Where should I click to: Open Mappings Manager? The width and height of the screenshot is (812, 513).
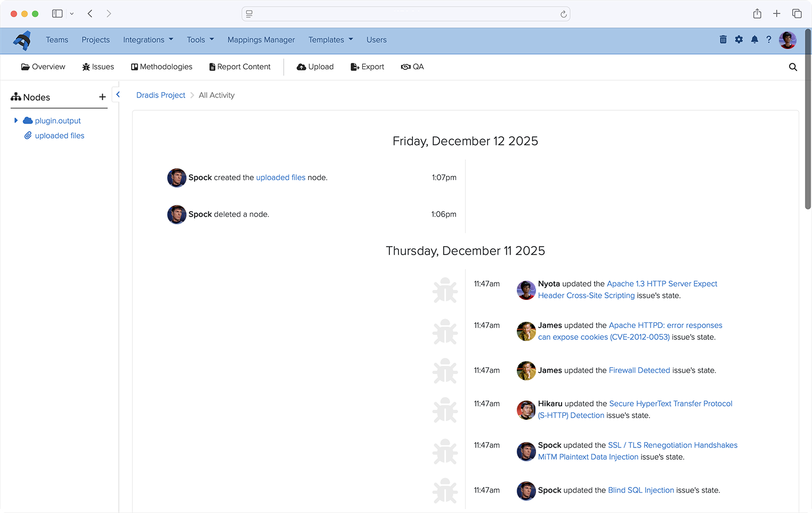tap(261, 40)
